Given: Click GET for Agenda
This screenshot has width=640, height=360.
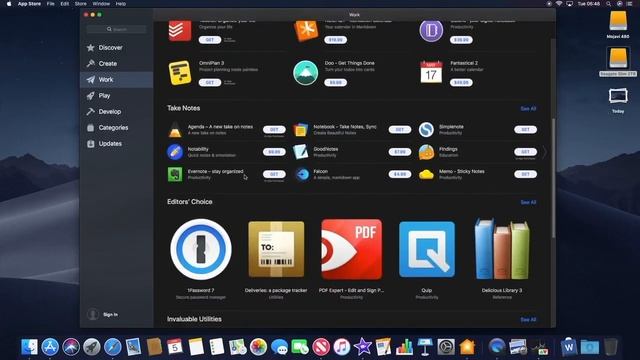Looking at the screenshot, I should point(274,129).
